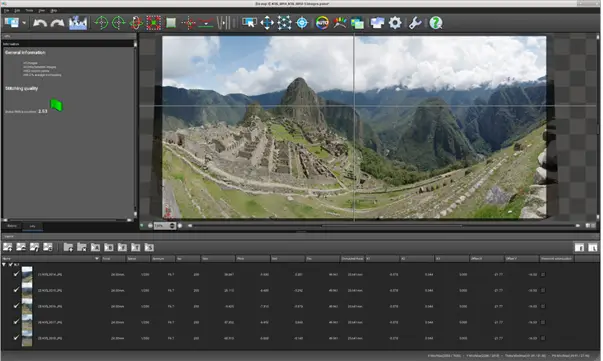The width and height of the screenshot is (603, 361).
Task: Sort images by the Aperture column header
Action: click(162, 259)
